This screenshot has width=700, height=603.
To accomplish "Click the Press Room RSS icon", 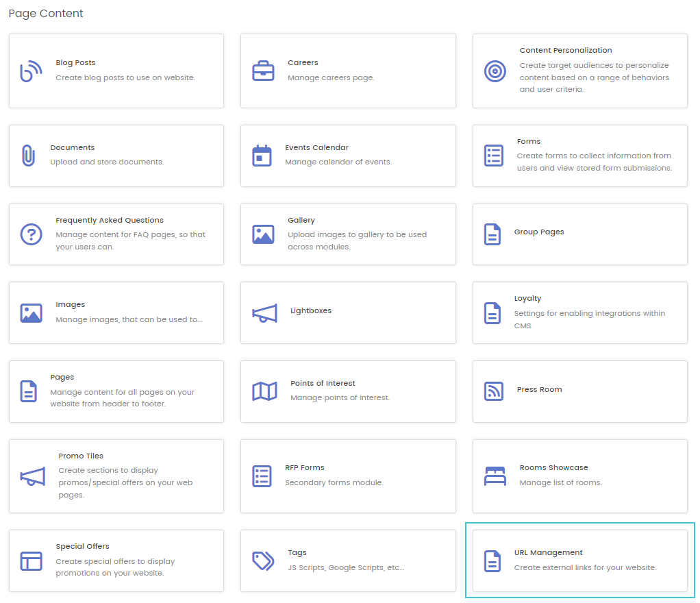I will [x=494, y=391].
